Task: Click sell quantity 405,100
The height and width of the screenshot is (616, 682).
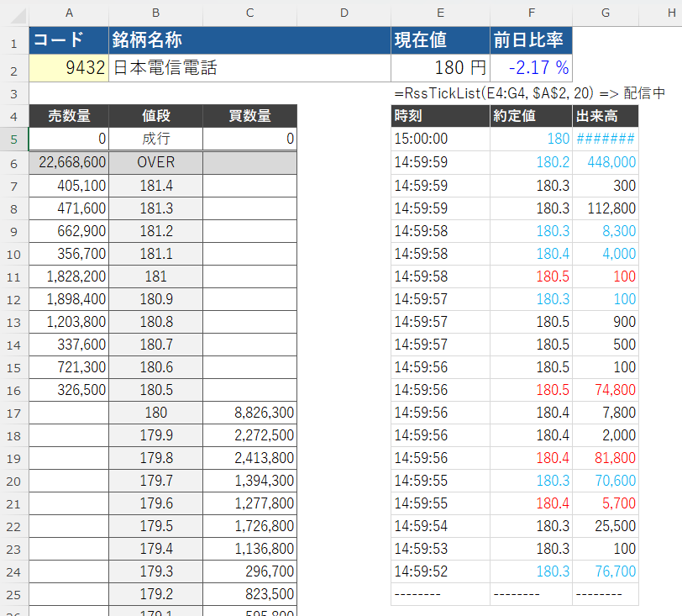Action: point(69,186)
